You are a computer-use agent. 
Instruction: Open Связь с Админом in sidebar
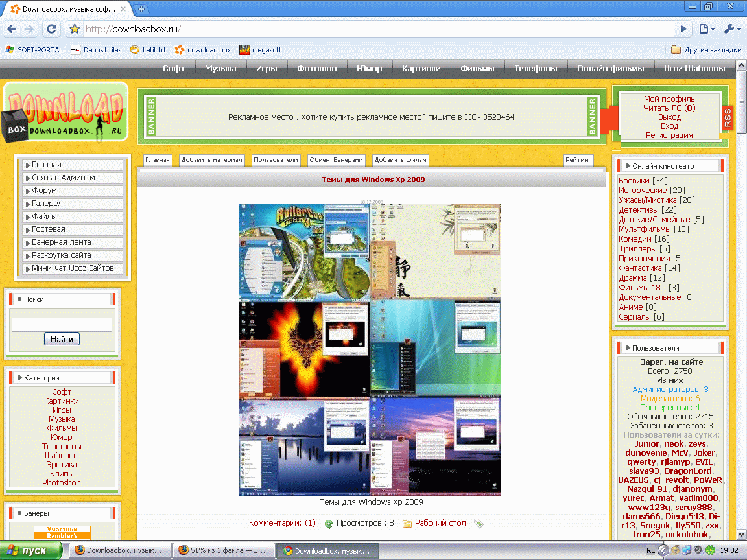(x=73, y=178)
